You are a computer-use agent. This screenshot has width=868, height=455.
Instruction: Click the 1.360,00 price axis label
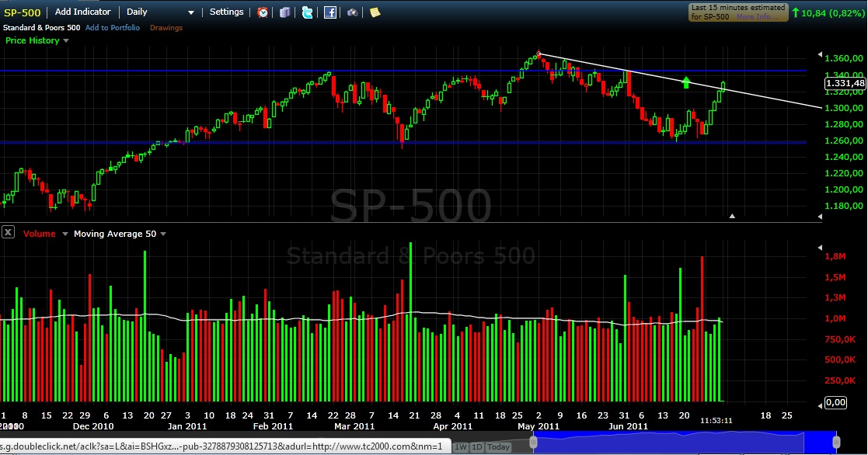844,58
